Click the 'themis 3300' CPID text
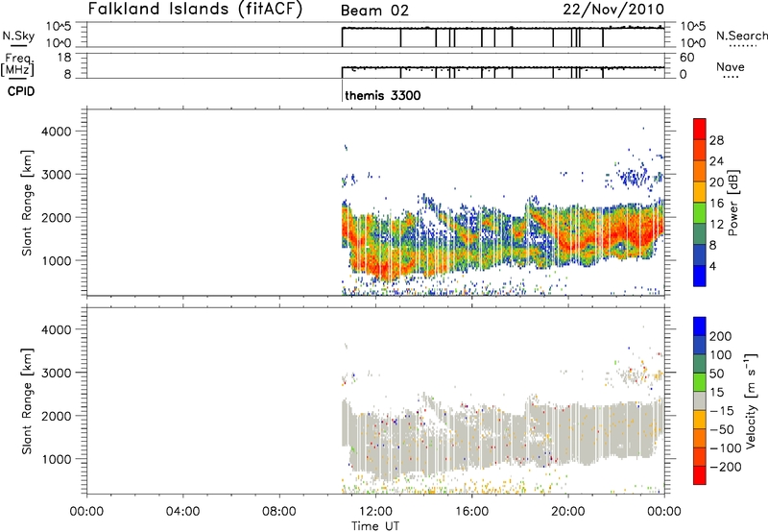The image size is (768, 532). 382,95
